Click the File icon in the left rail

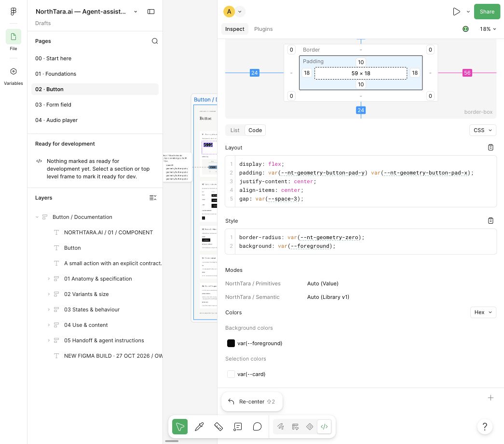tap(13, 37)
